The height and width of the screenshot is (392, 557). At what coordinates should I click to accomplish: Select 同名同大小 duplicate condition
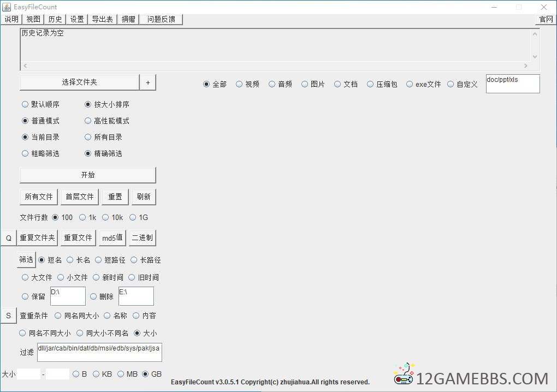point(77,316)
